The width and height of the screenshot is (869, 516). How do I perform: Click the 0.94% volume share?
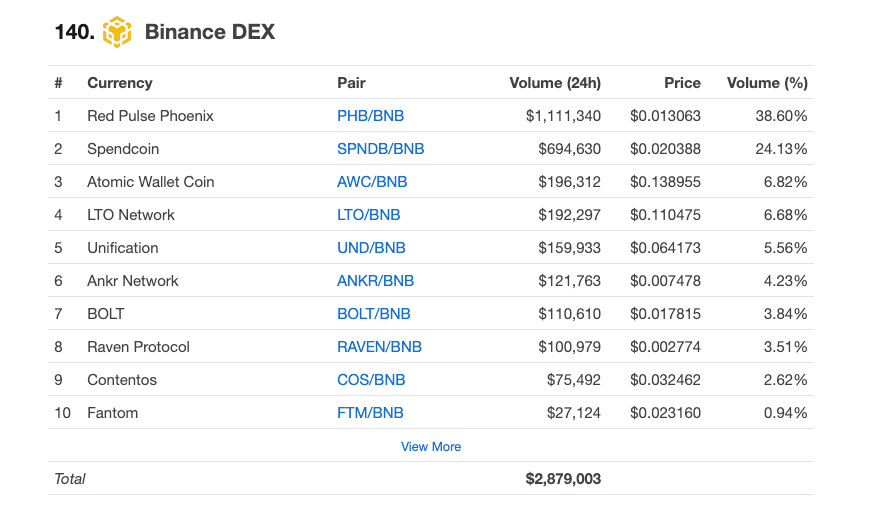point(785,413)
